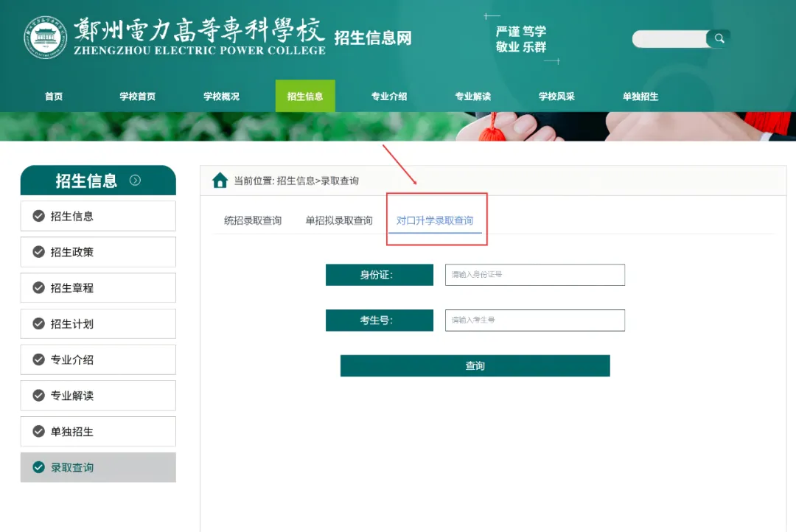Open 学校首页 in the top navigation

(x=138, y=97)
